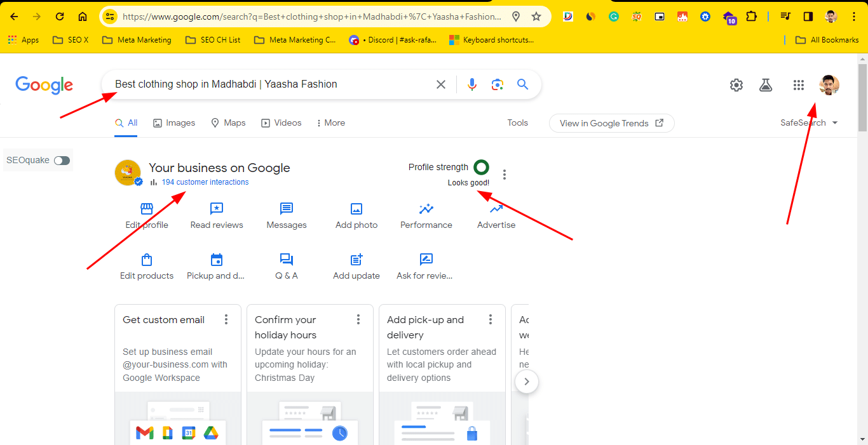Open 194 customer interactions link
Screen dimensions: 868x445
coord(205,182)
